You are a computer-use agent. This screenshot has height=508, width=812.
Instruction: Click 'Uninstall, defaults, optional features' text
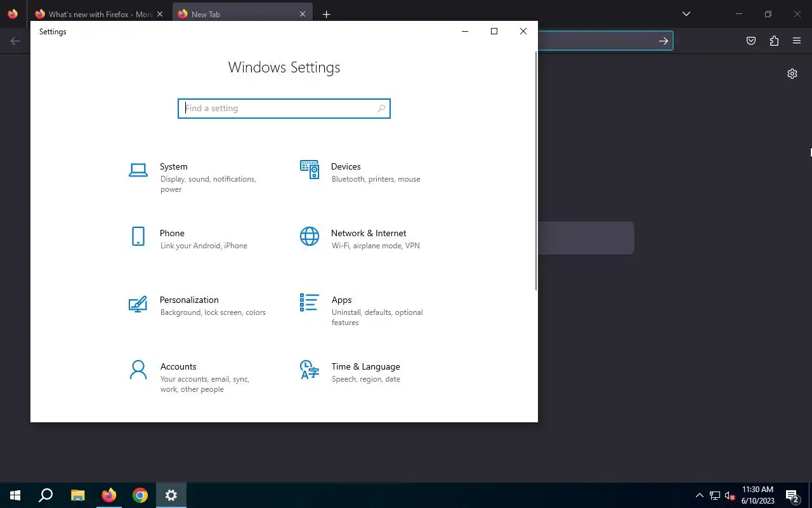tap(377, 317)
